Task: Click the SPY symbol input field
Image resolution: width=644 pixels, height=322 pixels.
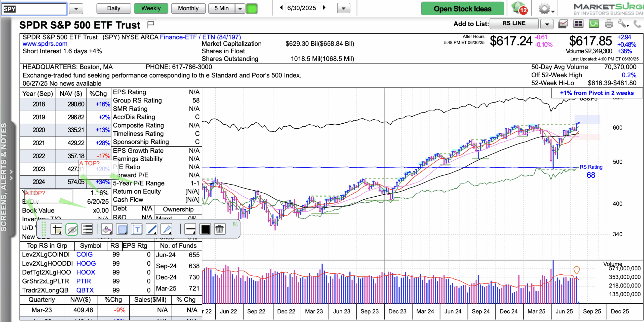Action: click(34, 9)
